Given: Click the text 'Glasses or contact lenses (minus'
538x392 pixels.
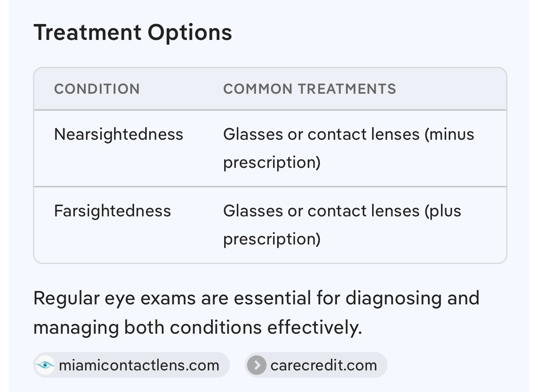Looking at the screenshot, I should (348, 134).
